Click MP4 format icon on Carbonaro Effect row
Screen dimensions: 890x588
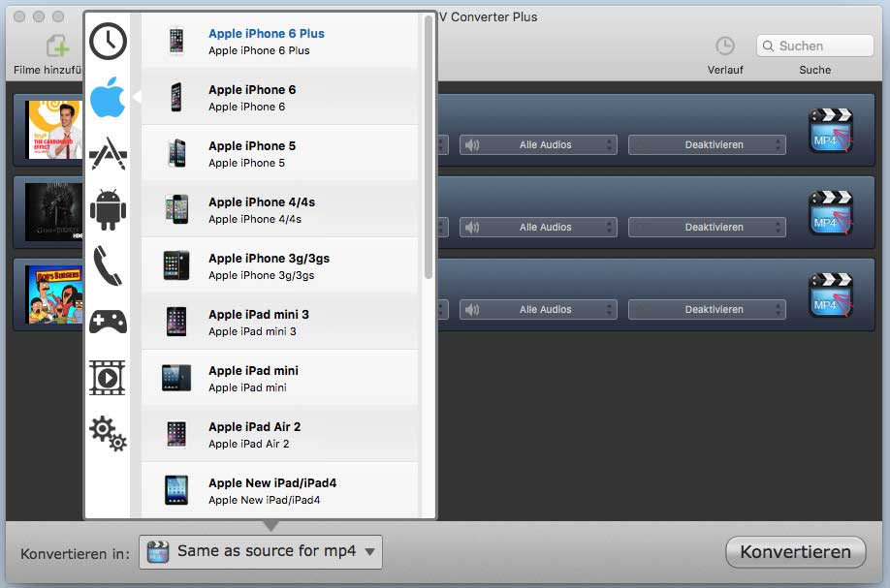coord(831,130)
